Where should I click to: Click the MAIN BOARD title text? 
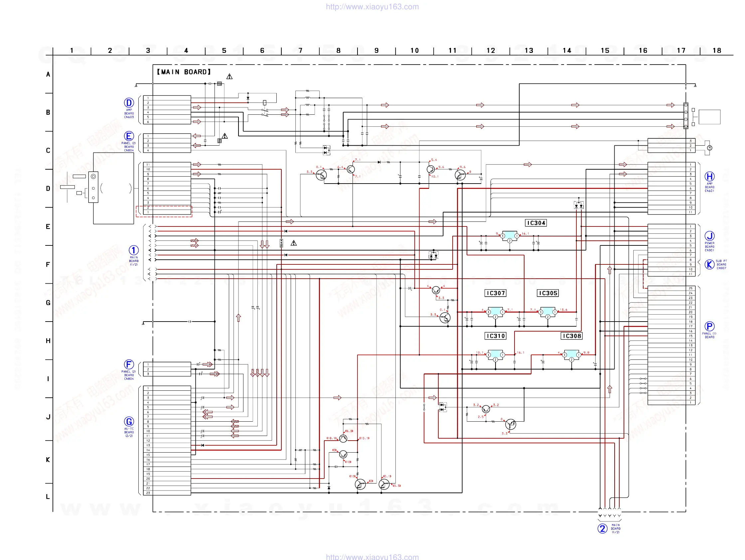click(x=184, y=72)
